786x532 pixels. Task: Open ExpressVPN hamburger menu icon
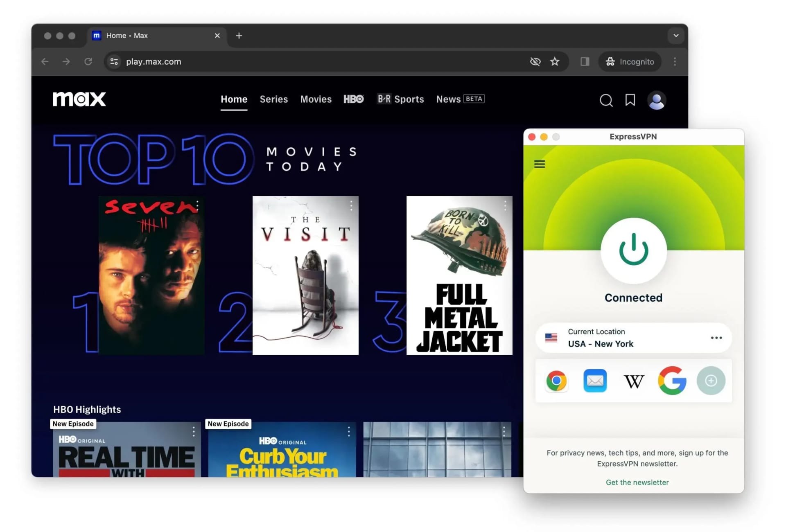click(539, 163)
